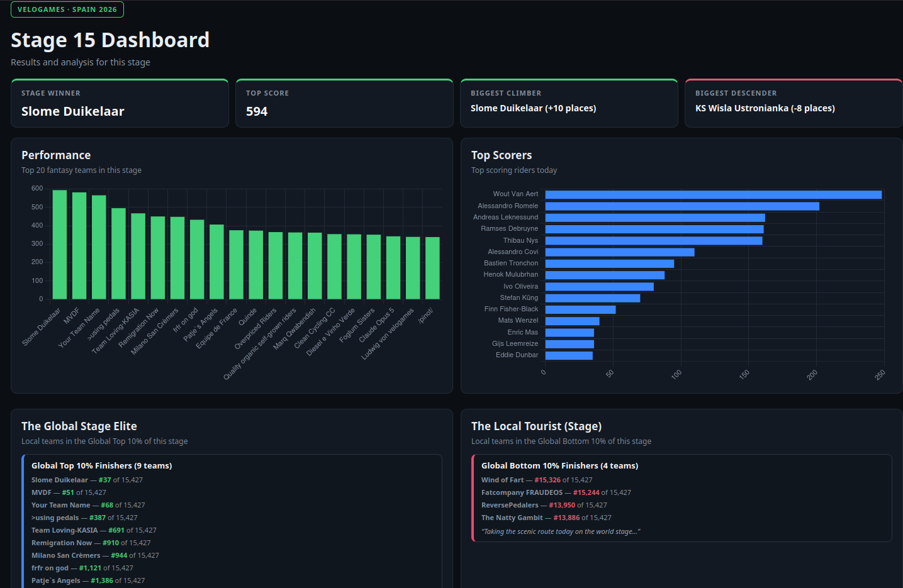Image resolution: width=903 pixels, height=588 pixels.
Task: Click the Thibau Nys scorer bar
Action: pyautogui.click(x=653, y=241)
